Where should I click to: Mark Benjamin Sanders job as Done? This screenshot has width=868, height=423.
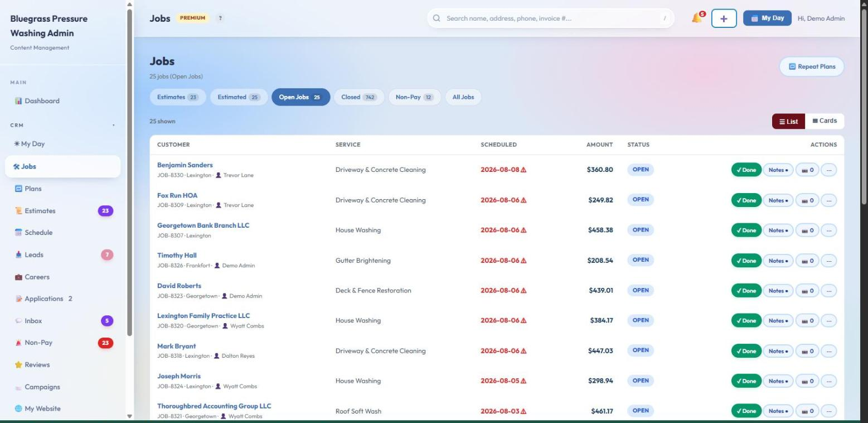[746, 170]
